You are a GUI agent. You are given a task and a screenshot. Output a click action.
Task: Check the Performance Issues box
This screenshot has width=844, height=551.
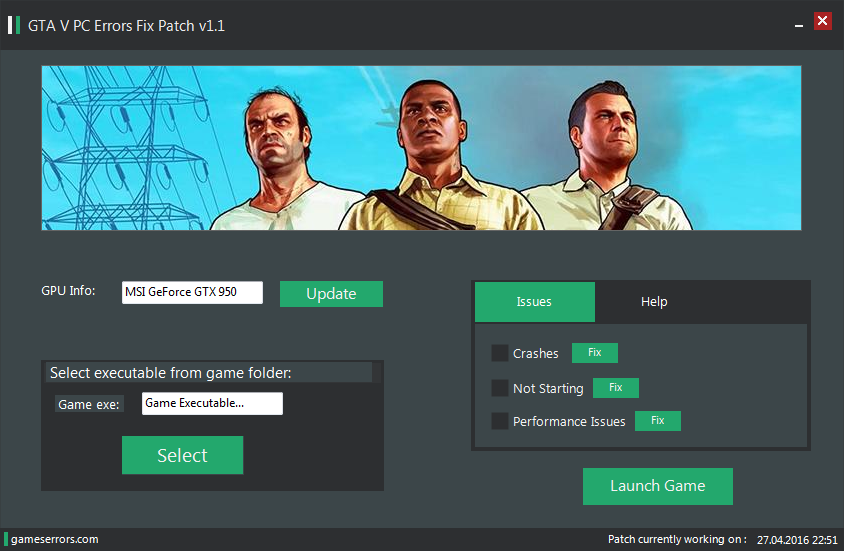500,421
